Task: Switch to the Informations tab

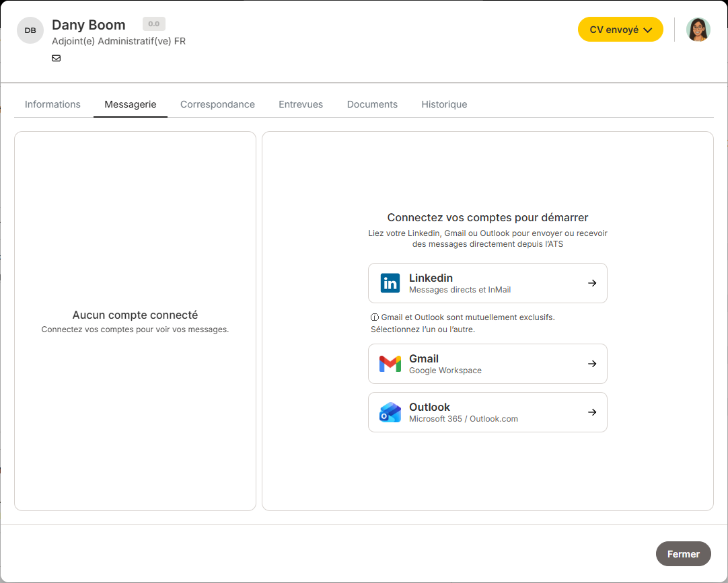Action: [x=52, y=104]
